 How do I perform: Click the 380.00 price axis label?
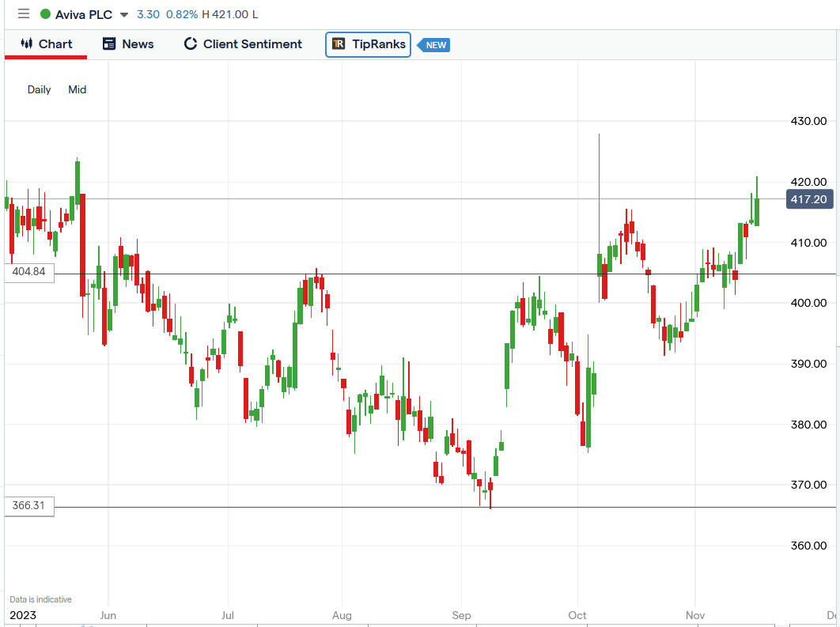click(x=808, y=425)
